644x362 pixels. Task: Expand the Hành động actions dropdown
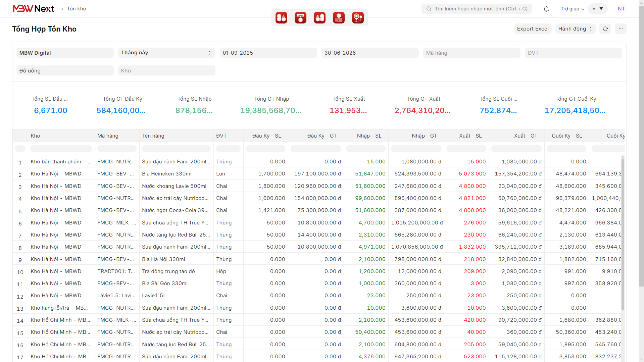(575, 29)
